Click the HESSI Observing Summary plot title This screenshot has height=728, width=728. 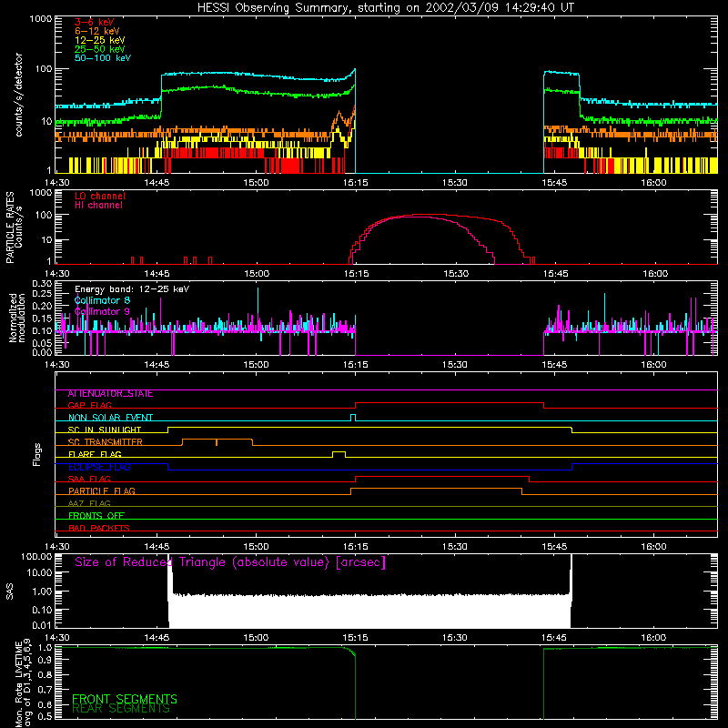click(x=385, y=8)
